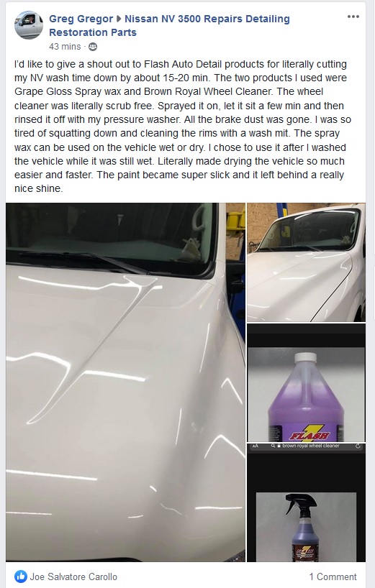Open Greg Gregor's profile link
The image size is (375, 588).
pyautogui.click(x=81, y=19)
